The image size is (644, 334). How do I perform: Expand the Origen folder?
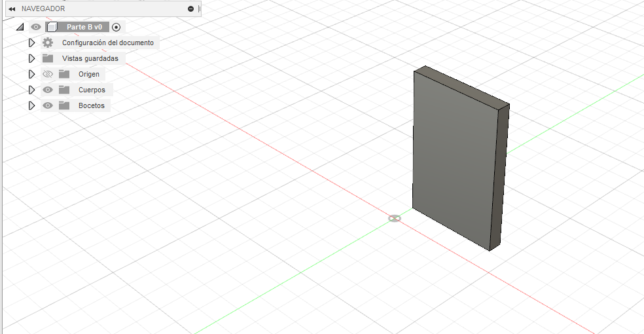pyautogui.click(x=31, y=75)
